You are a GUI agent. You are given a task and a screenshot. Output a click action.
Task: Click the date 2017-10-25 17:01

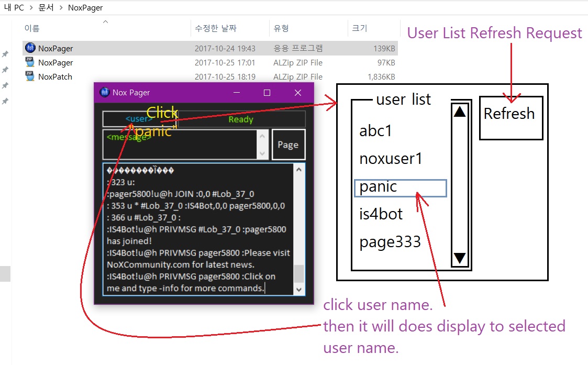225,63
